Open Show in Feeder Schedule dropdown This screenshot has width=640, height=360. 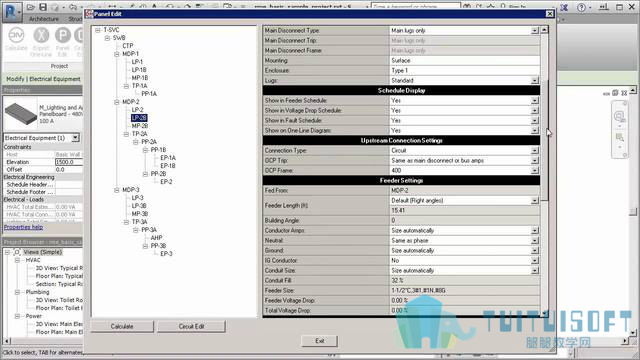pos(535,100)
